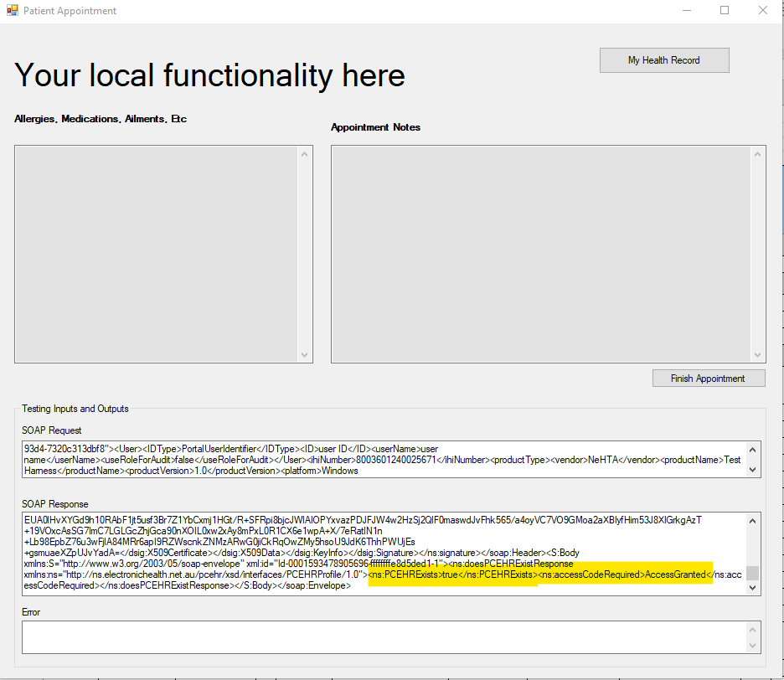This screenshot has width=784, height=680.
Task: Maximize the Patient Appointment window
Action: point(725,11)
